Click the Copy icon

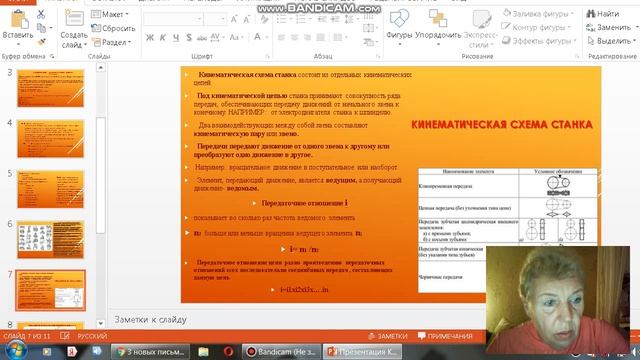41,28
